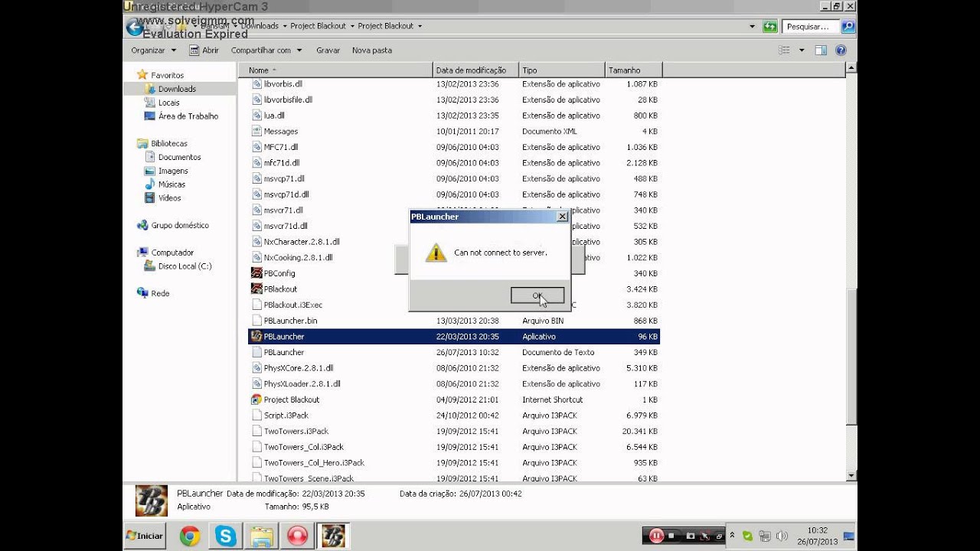Select the Script.i3Pack file icon
The height and width of the screenshot is (551, 980).
click(x=257, y=415)
